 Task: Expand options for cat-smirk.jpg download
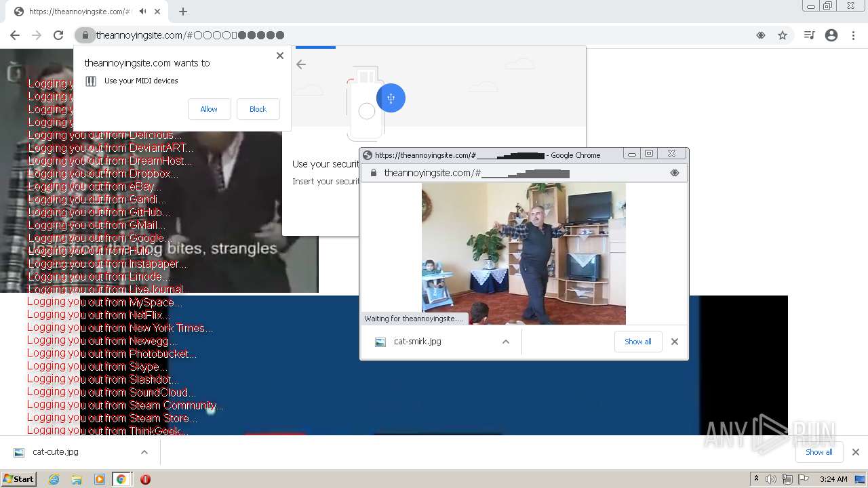506,342
